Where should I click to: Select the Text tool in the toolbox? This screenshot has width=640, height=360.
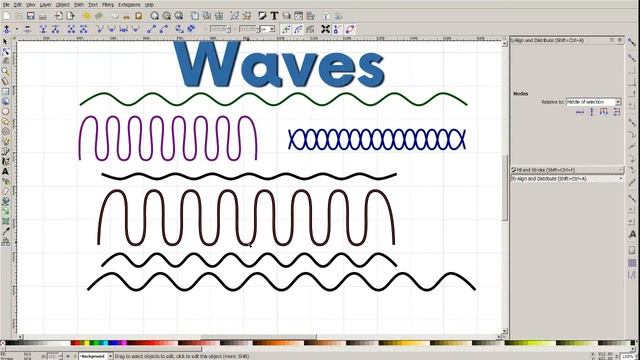point(5,171)
